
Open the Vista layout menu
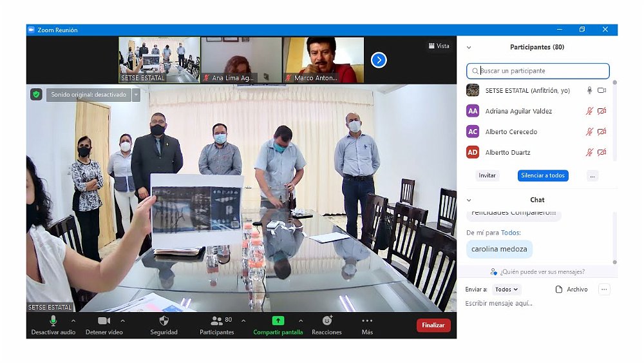click(439, 46)
